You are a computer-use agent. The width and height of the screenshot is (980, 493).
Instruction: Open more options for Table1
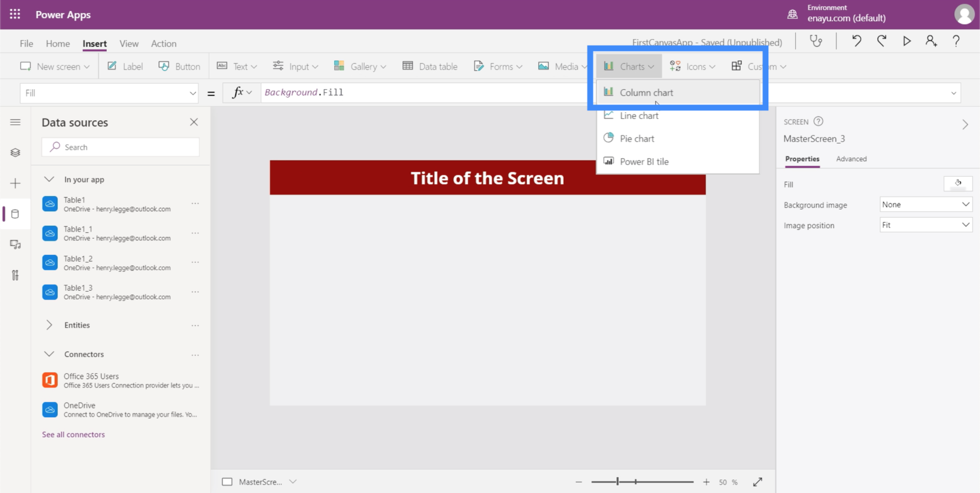pos(195,204)
